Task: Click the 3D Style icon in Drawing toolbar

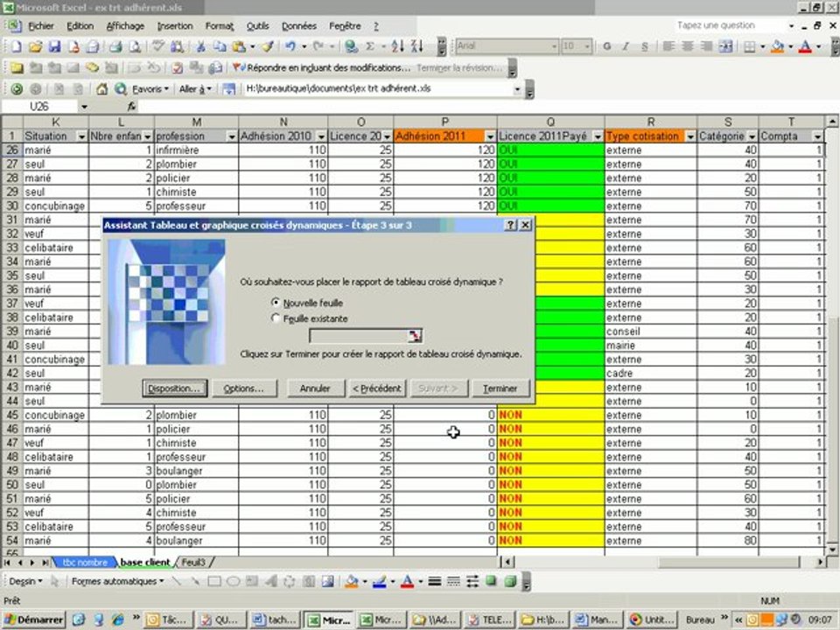Action: pos(510,581)
